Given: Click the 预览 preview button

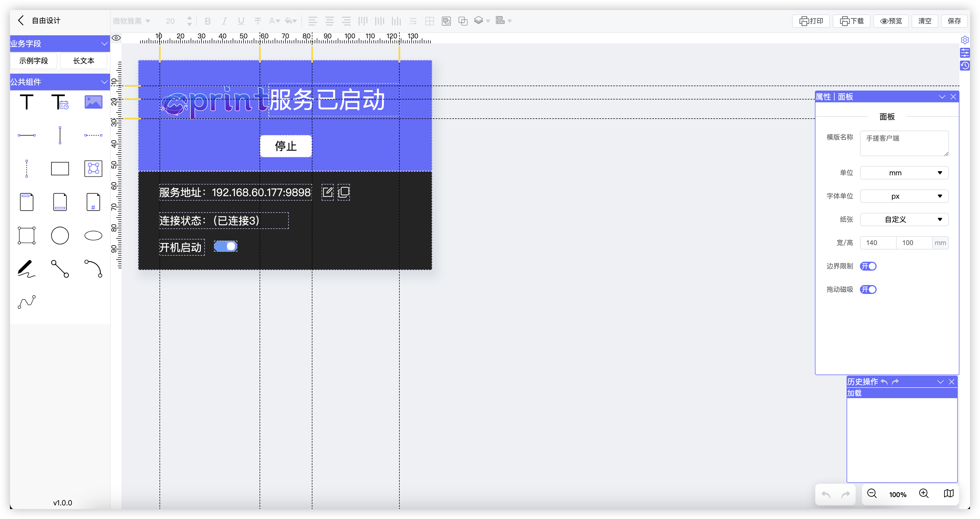Looking at the screenshot, I should [891, 21].
